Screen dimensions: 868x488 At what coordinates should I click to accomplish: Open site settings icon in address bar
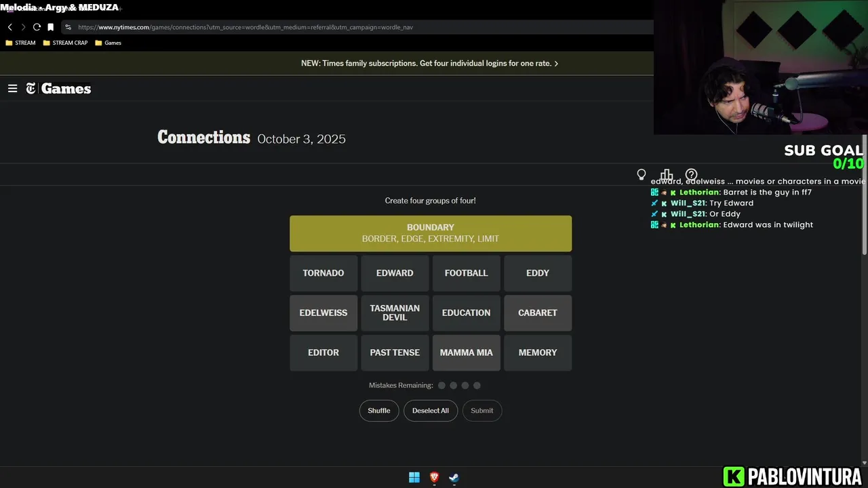click(x=68, y=27)
